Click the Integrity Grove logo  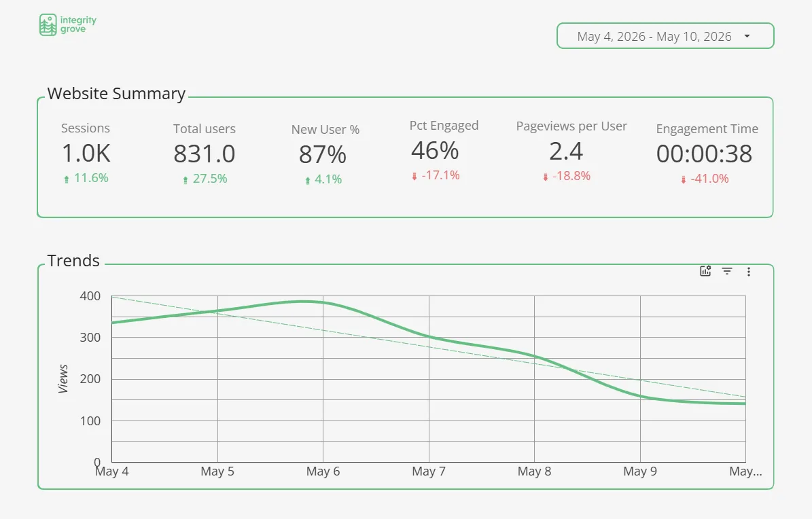tap(68, 25)
